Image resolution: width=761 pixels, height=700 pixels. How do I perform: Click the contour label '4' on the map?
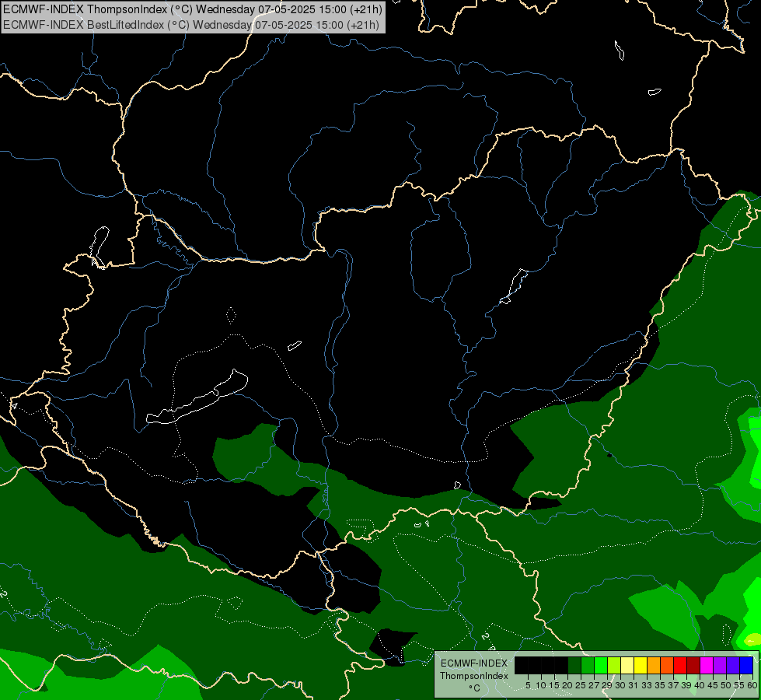pyautogui.click(x=13, y=406)
